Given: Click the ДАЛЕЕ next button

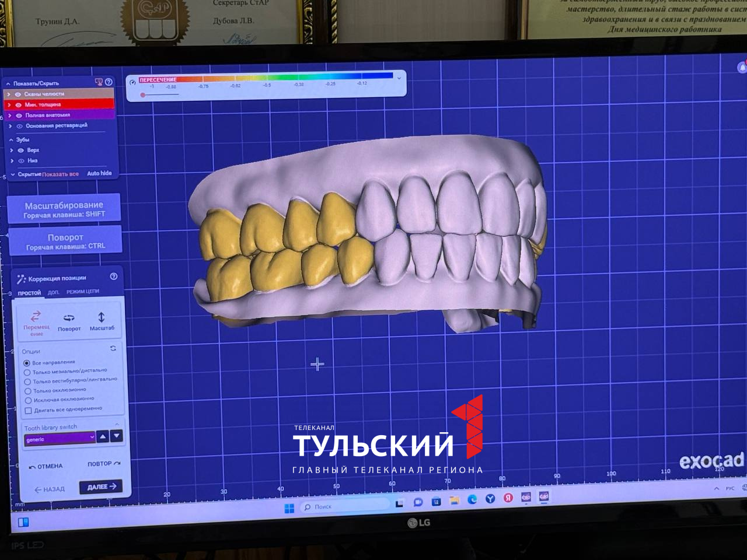Looking at the screenshot, I should tap(101, 487).
